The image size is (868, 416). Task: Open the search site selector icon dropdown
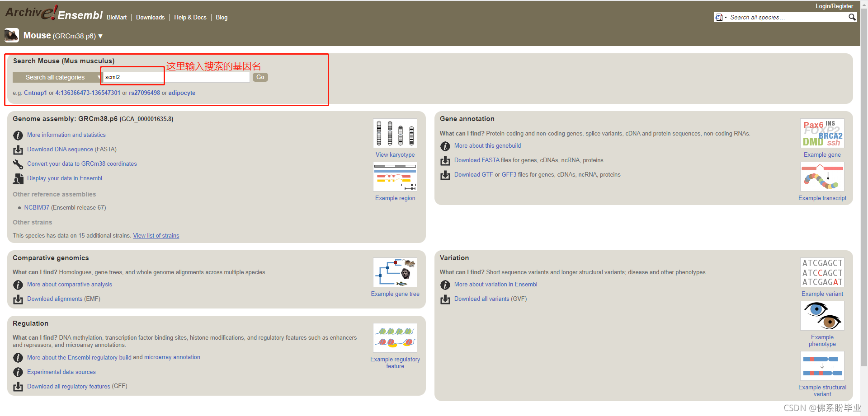click(x=721, y=17)
